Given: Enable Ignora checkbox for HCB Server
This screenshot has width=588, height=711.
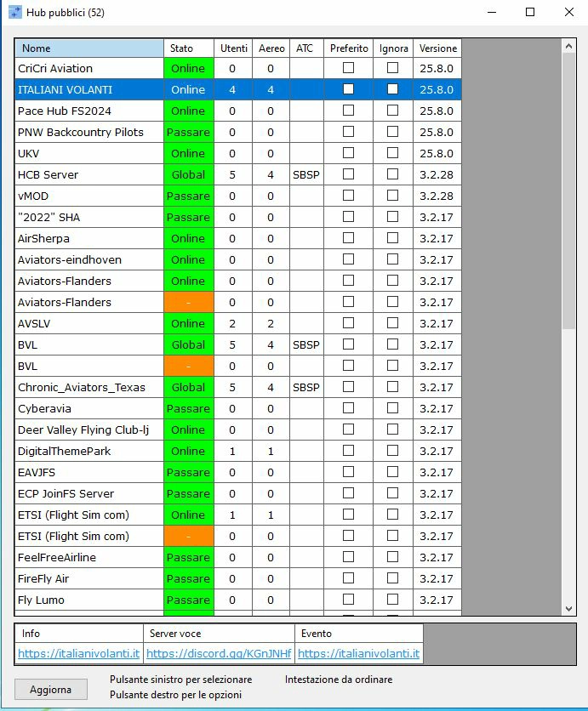Looking at the screenshot, I should tap(392, 174).
